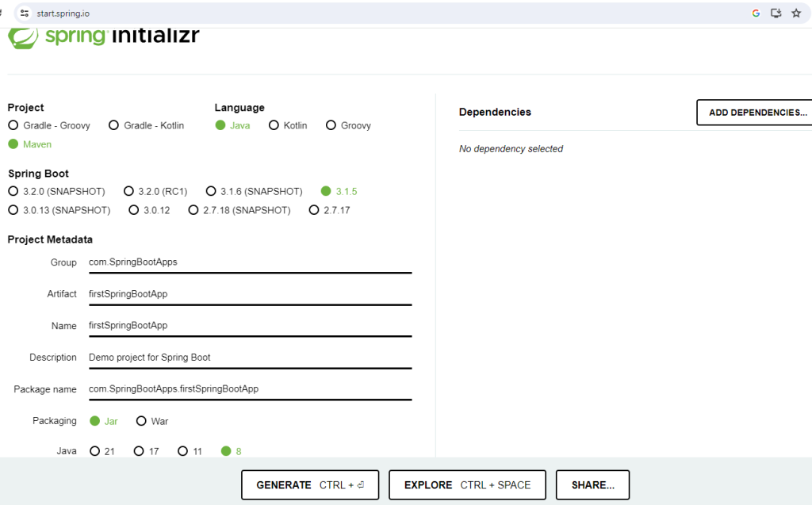Select Spring Boot 3.2.0 (RC1)
This screenshot has height=505, width=812.
coord(155,191)
